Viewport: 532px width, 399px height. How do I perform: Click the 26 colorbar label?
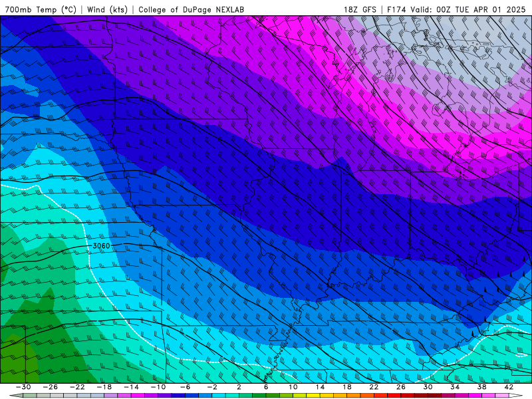401,387
